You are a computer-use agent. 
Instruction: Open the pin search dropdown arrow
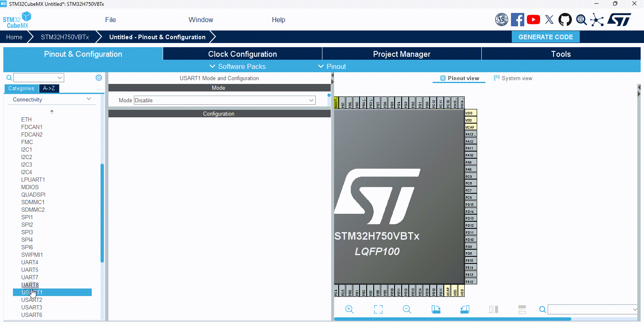point(635,309)
